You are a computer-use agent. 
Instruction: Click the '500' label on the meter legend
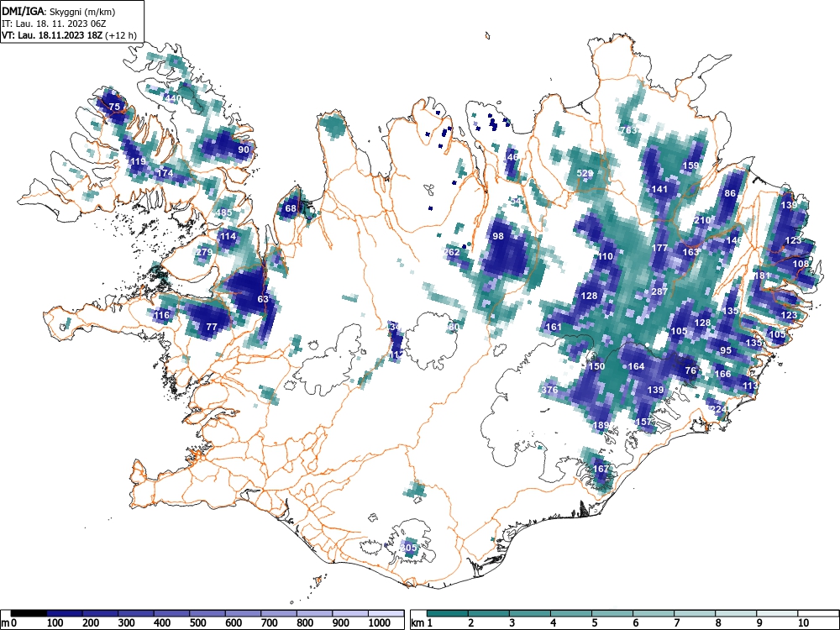(197, 622)
